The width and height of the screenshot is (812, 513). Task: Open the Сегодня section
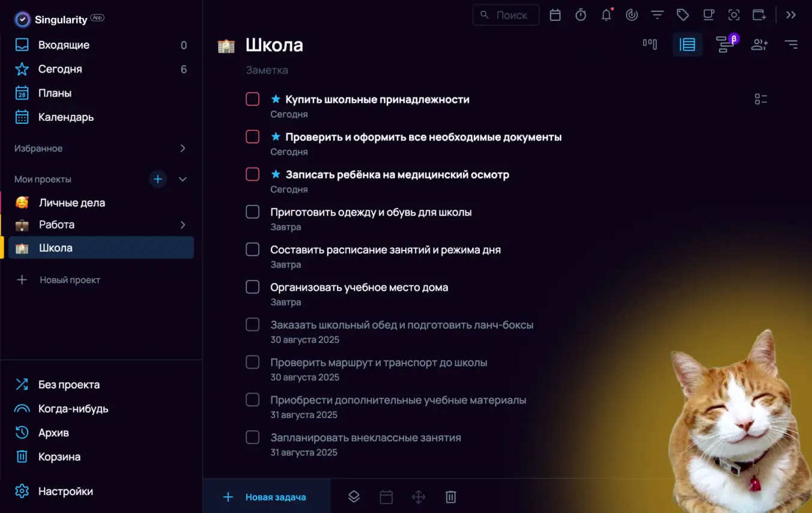[x=101, y=69]
